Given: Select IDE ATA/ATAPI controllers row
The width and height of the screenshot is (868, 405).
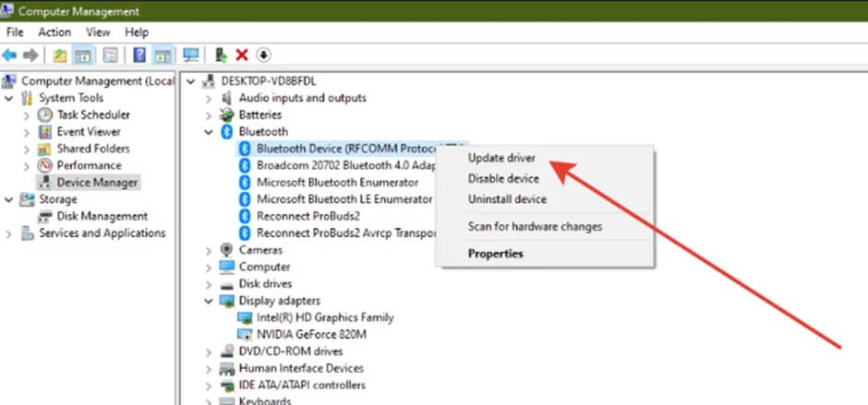Looking at the screenshot, I should point(302,385).
